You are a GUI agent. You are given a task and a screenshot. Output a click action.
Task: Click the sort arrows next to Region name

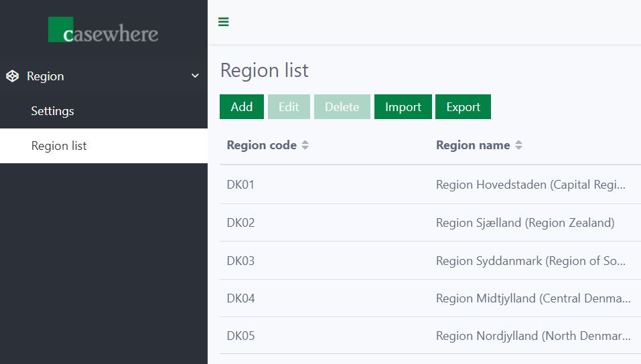coord(518,145)
